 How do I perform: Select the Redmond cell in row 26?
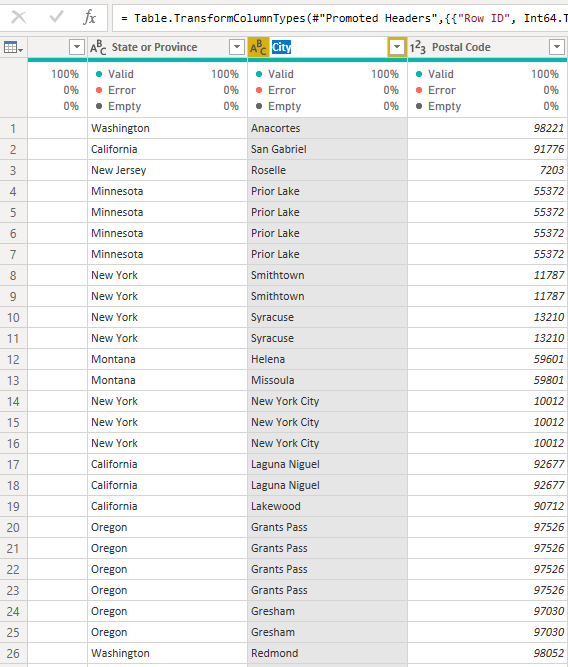coord(327,653)
